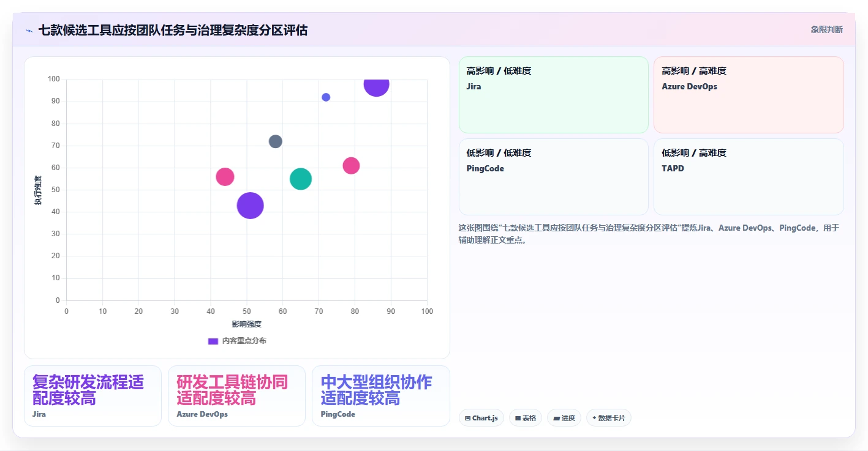
Task: Click the lightning icon beside the title
Action: (29, 30)
